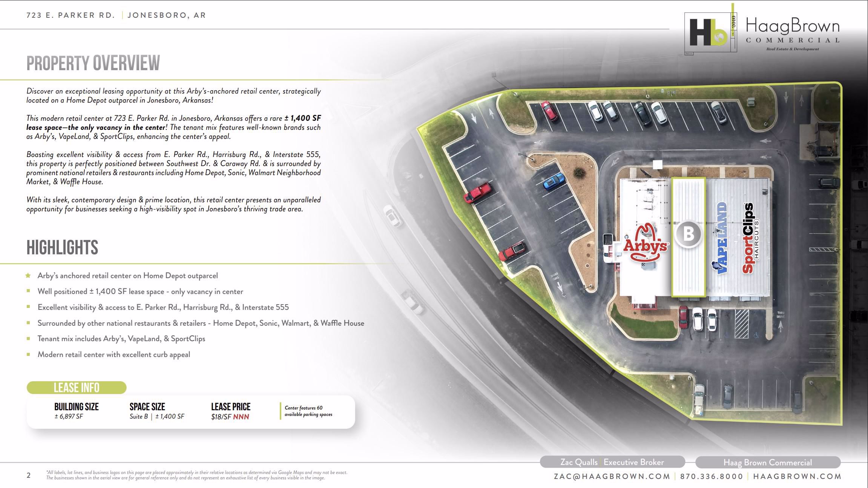Viewport: 868px width, 488px height.
Task: Click the highlight about ± 1,400 SF lease space
Action: (140, 291)
